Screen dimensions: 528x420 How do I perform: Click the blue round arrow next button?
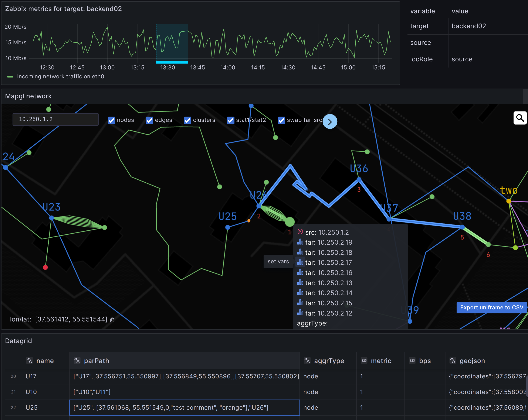pos(330,122)
